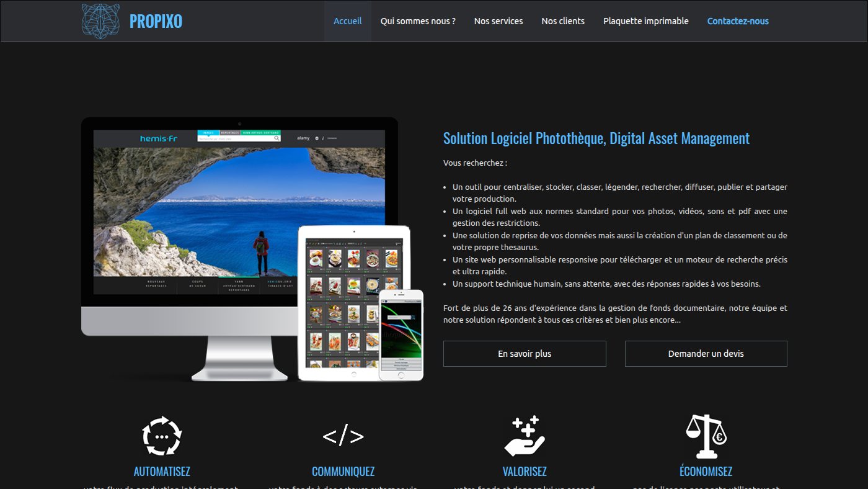Click the PROPIXO brand name
The image size is (868, 489).
(x=156, y=21)
